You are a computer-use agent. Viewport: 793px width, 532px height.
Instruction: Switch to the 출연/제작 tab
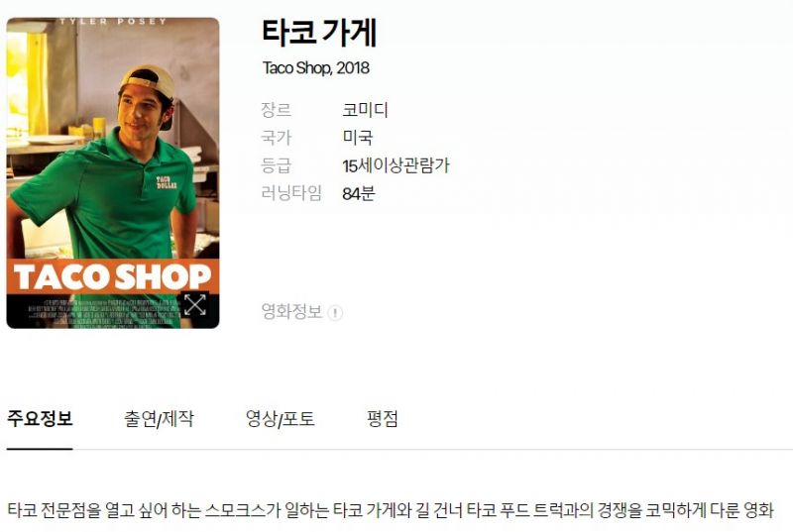(159, 419)
